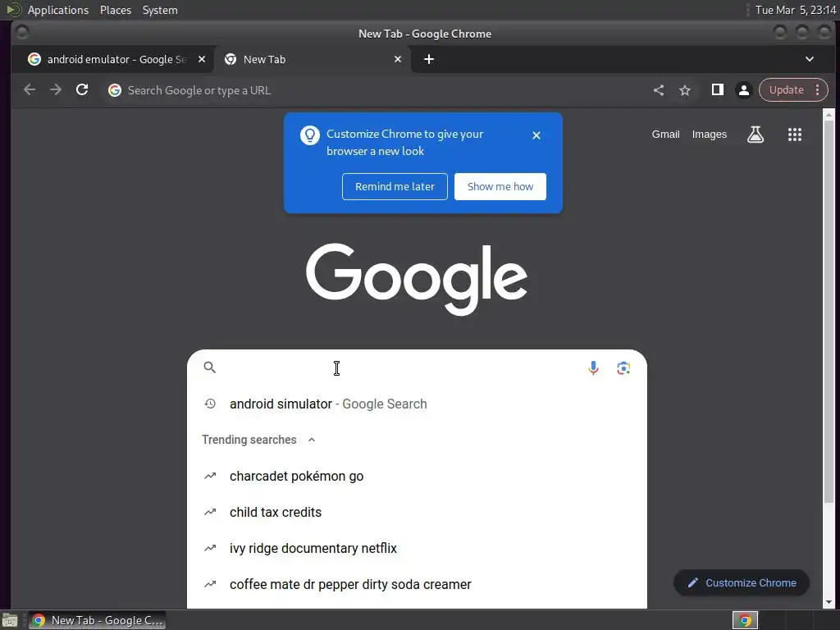
Task: Focus the address bar URL field
Action: click(x=375, y=90)
